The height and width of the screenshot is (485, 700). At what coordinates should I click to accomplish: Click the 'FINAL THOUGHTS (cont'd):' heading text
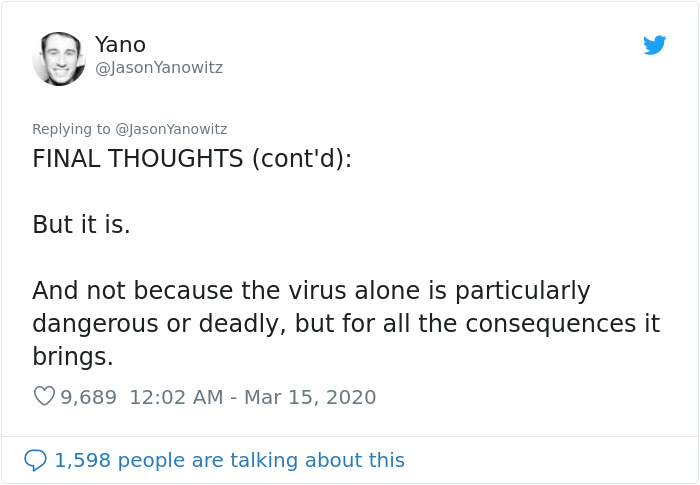click(x=192, y=159)
